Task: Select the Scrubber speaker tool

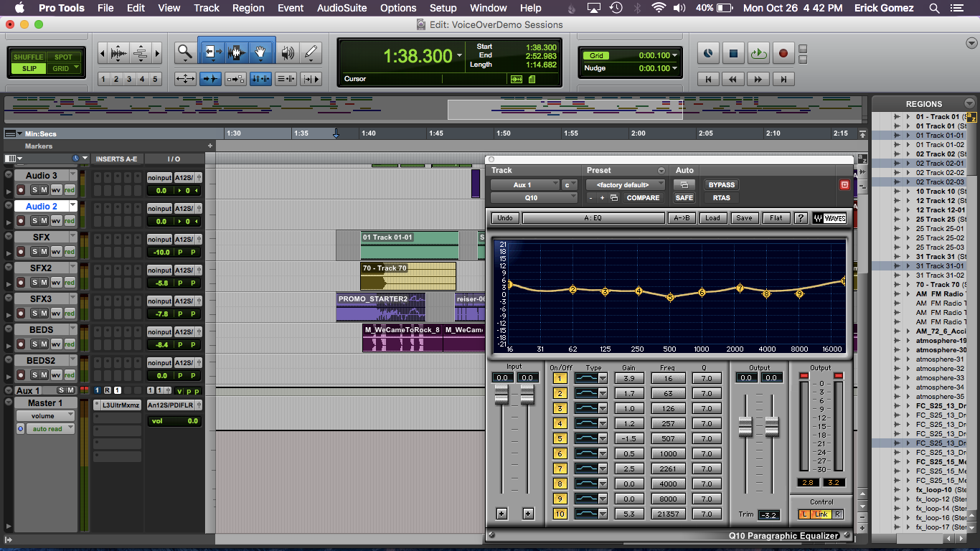Action: [288, 52]
